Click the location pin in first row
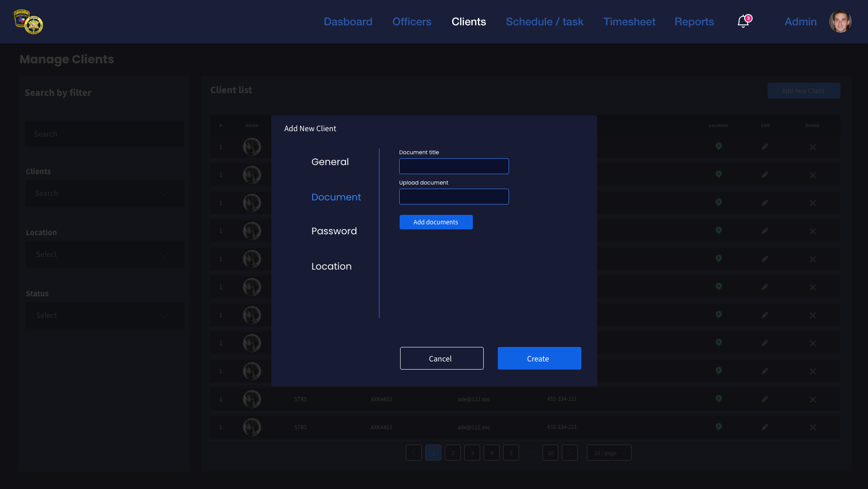Screen dimensions: 868x489 pos(718,146)
